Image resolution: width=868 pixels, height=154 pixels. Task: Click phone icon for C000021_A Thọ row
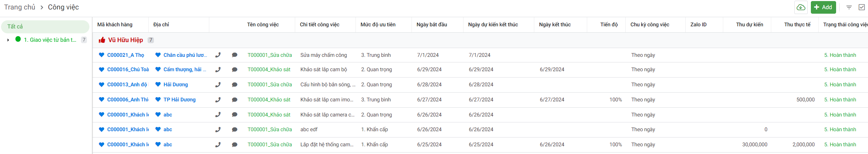[218, 55]
